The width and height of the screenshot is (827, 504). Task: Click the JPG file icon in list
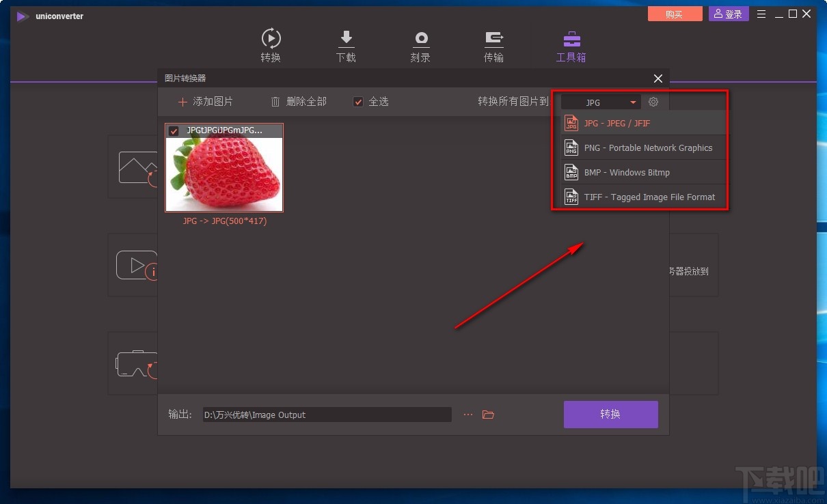[571, 124]
